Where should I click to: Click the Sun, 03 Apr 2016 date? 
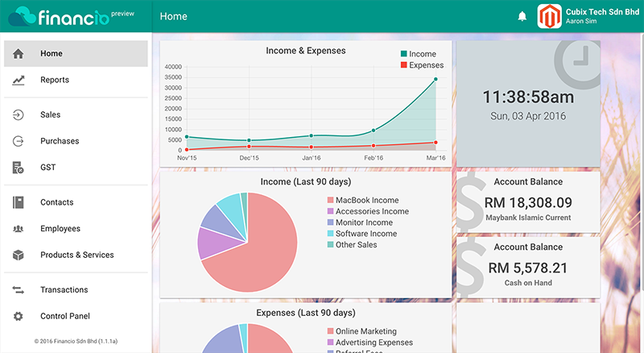528,116
